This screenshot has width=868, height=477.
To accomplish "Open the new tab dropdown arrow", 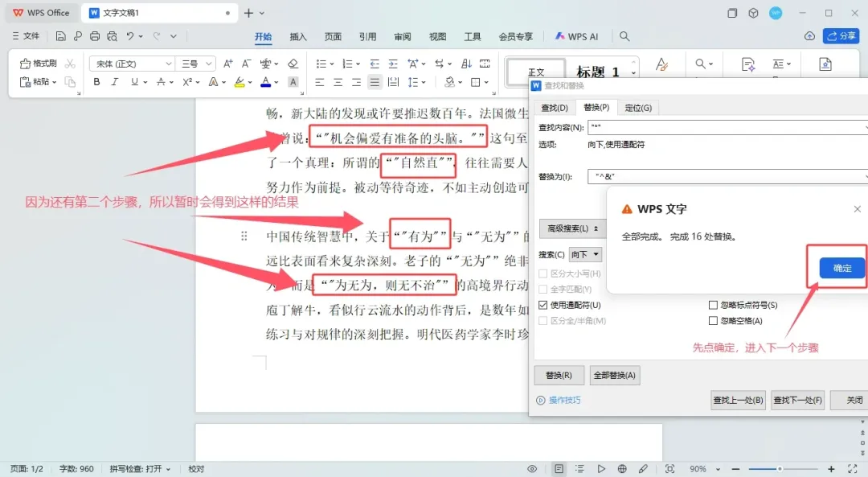I will click(x=262, y=13).
